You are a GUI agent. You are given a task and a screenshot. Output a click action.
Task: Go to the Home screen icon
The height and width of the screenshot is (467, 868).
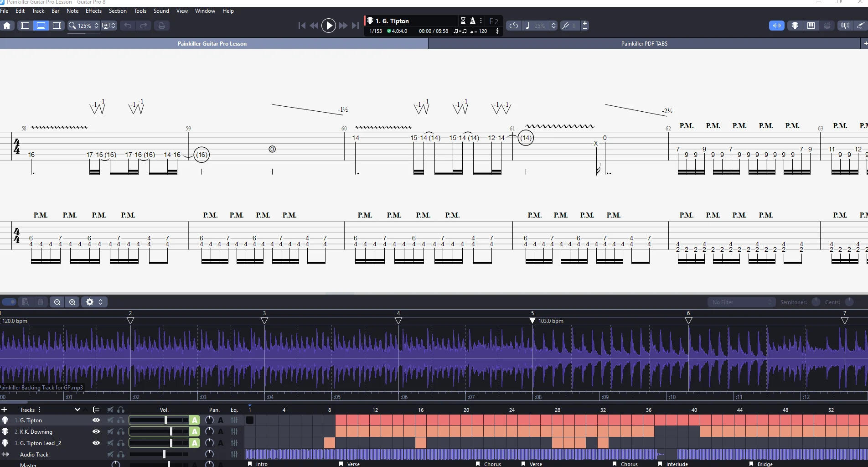click(7, 26)
